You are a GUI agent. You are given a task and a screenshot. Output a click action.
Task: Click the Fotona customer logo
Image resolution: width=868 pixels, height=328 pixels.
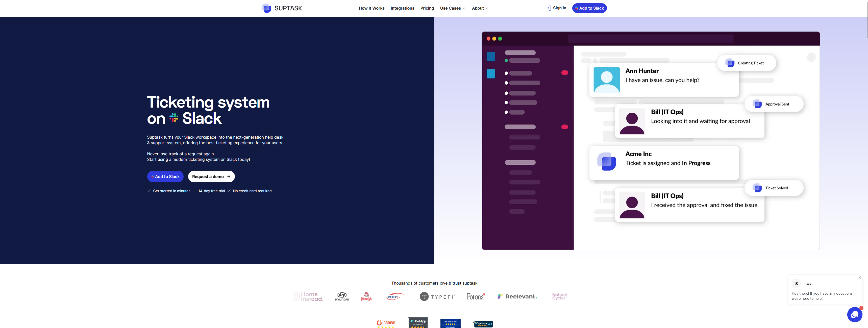point(476,296)
